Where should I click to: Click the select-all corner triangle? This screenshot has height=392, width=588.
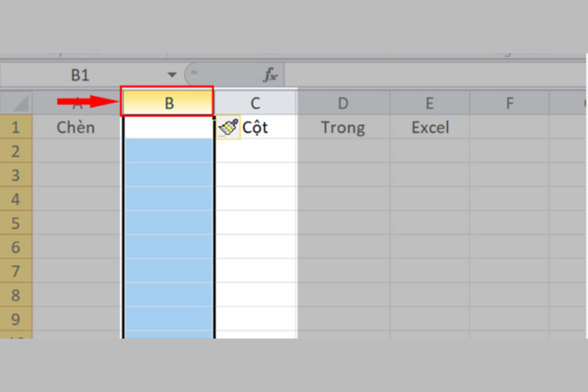coord(20,103)
